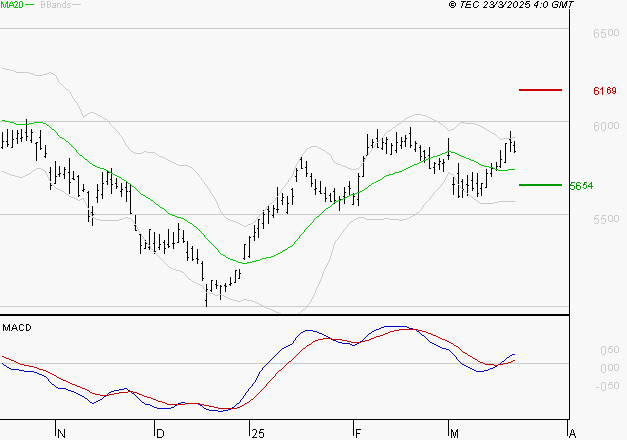The width and height of the screenshot is (627, 440).
Task: Click the A month marker on time axis
Action: (572, 434)
